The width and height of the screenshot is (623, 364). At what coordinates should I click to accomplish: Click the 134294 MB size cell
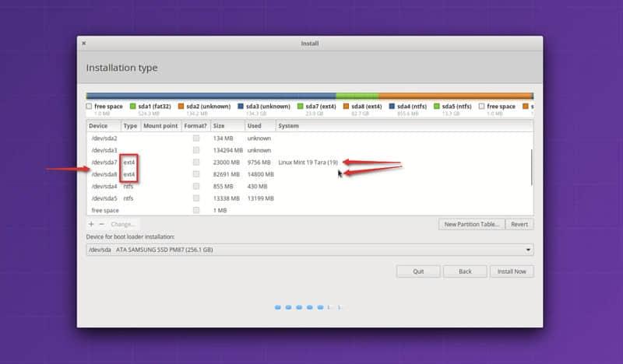point(227,150)
